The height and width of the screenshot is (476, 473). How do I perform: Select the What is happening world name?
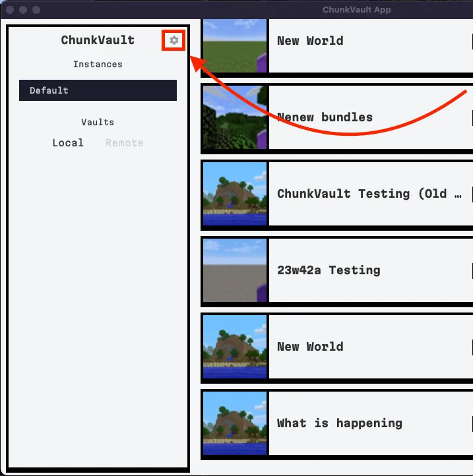point(339,423)
